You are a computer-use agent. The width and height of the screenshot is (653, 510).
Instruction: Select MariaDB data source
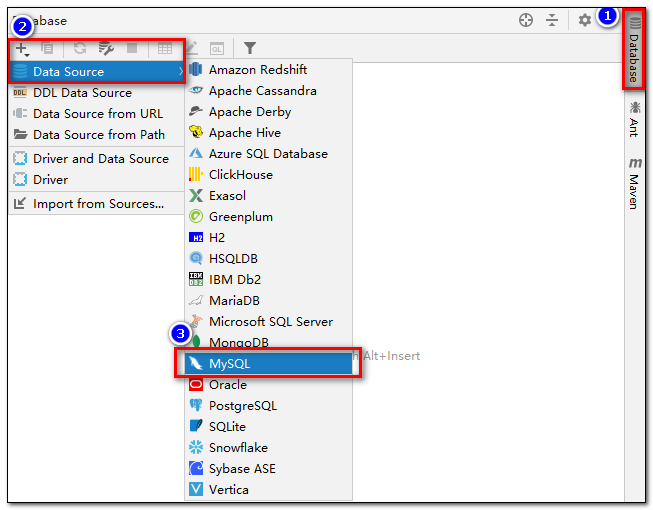[269, 301]
